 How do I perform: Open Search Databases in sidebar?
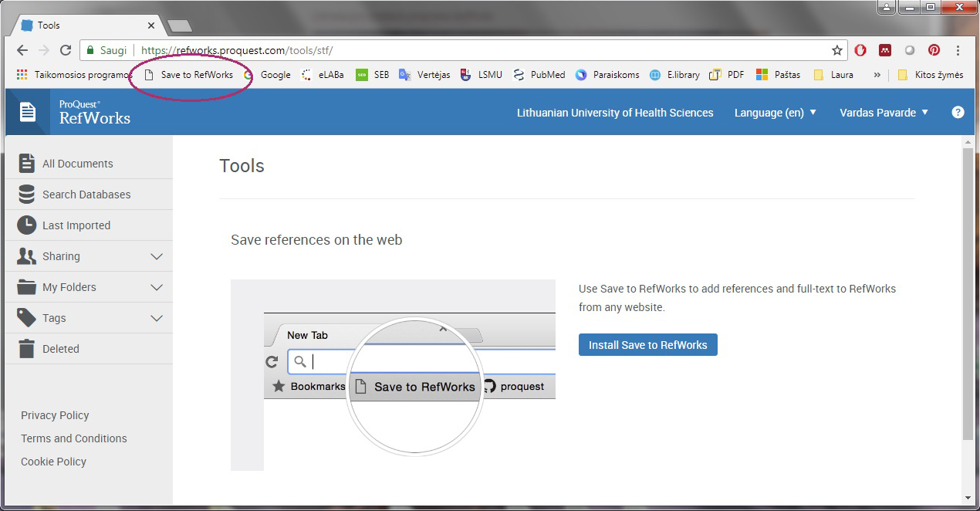pyautogui.click(x=86, y=195)
